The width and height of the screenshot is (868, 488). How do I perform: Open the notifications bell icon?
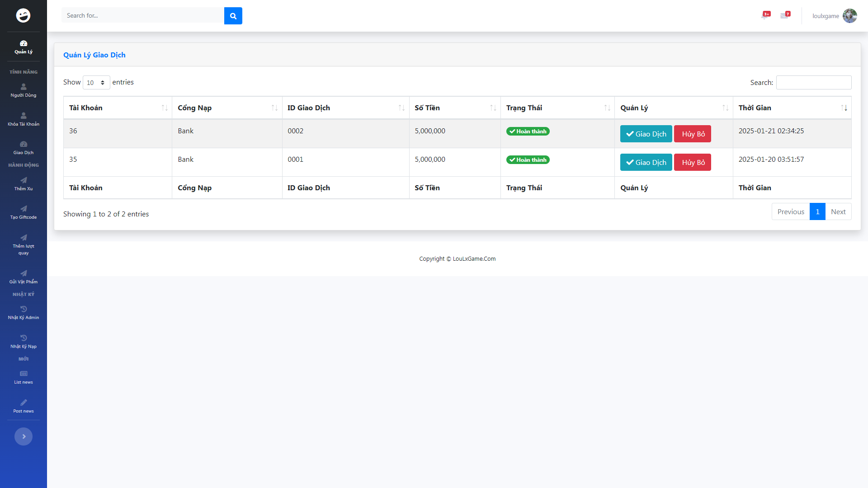tap(765, 15)
